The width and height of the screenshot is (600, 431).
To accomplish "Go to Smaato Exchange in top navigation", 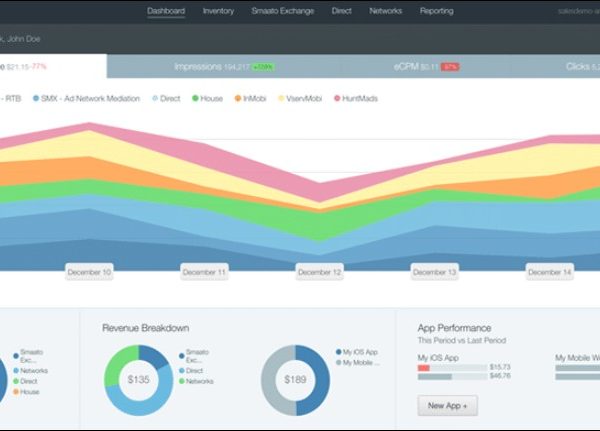I will tap(283, 11).
